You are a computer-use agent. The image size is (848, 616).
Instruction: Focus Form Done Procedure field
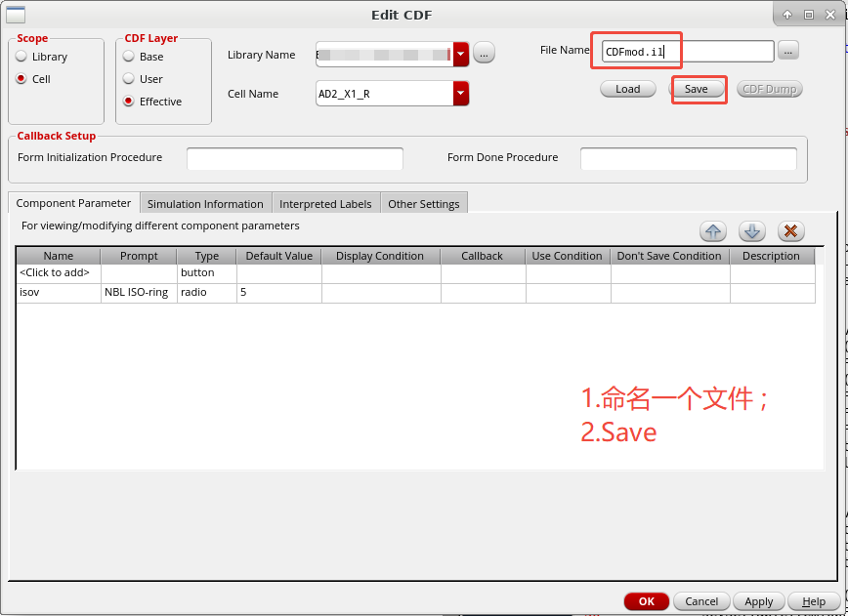coord(689,158)
